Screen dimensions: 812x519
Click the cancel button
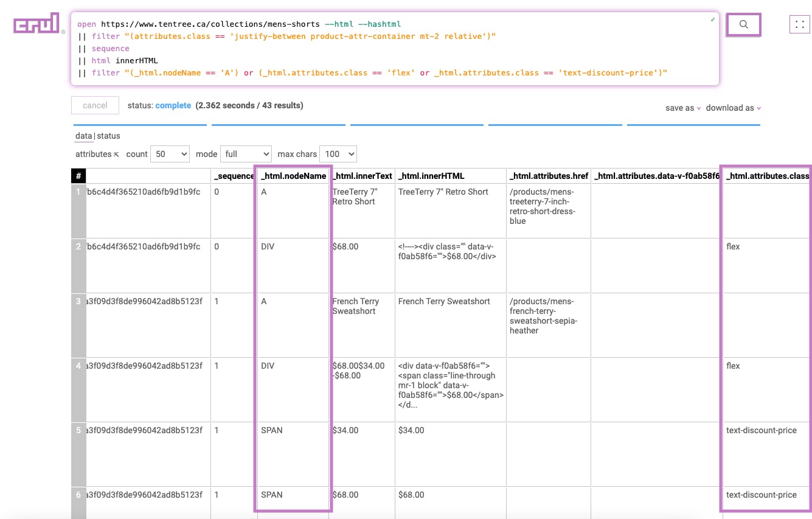(x=95, y=105)
